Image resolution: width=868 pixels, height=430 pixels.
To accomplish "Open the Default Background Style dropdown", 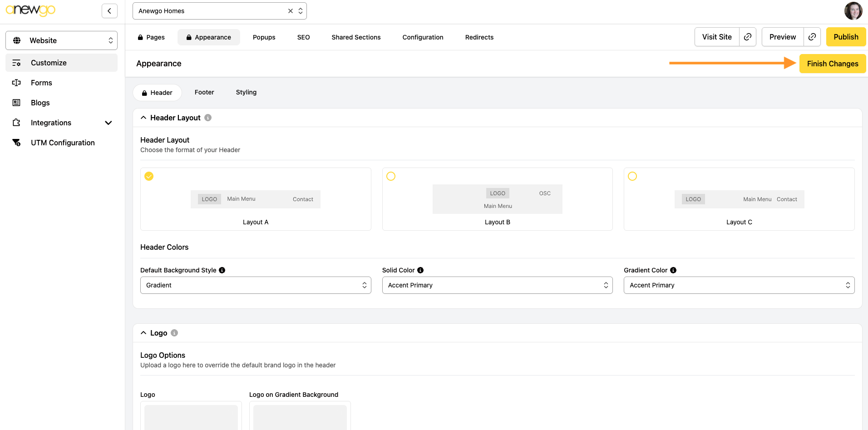I will (256, 285).
